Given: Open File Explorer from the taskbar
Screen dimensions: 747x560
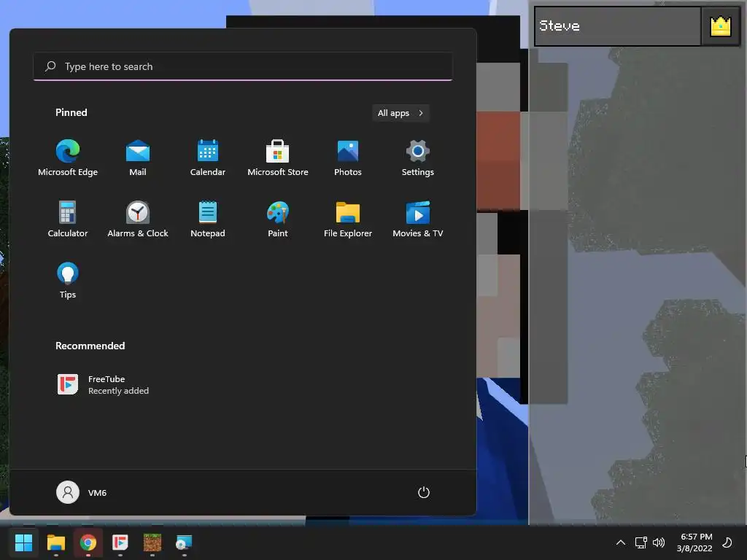Looking at the screenshot, I should point(55,542).
